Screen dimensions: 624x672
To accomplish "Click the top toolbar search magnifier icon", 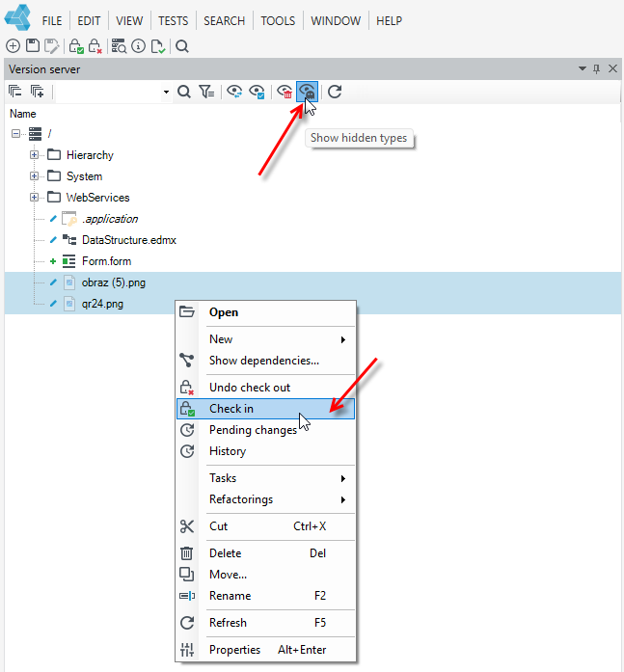I will (x=182, y=46).
